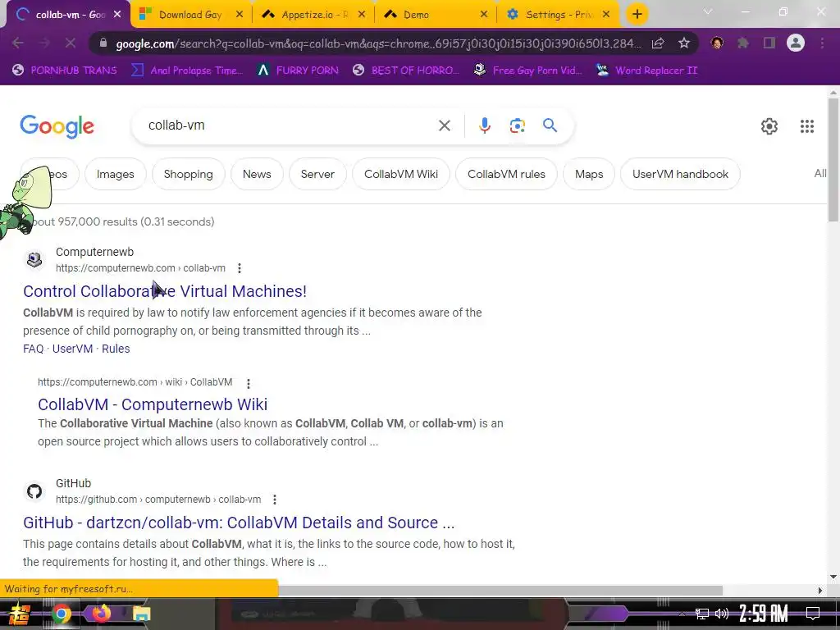View site security lock info
Image resolution: width=840 pixels, height=630 pixels.
pos(103,43)
